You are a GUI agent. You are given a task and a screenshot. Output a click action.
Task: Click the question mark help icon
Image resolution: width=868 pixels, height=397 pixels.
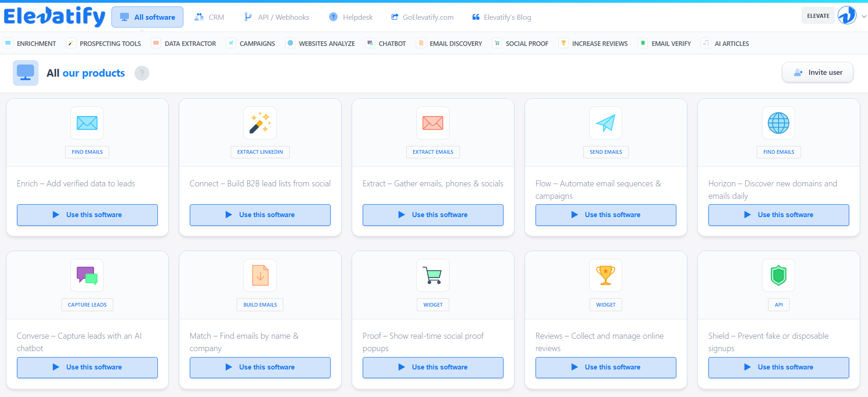pyautogui.click(x=142, y=73)
